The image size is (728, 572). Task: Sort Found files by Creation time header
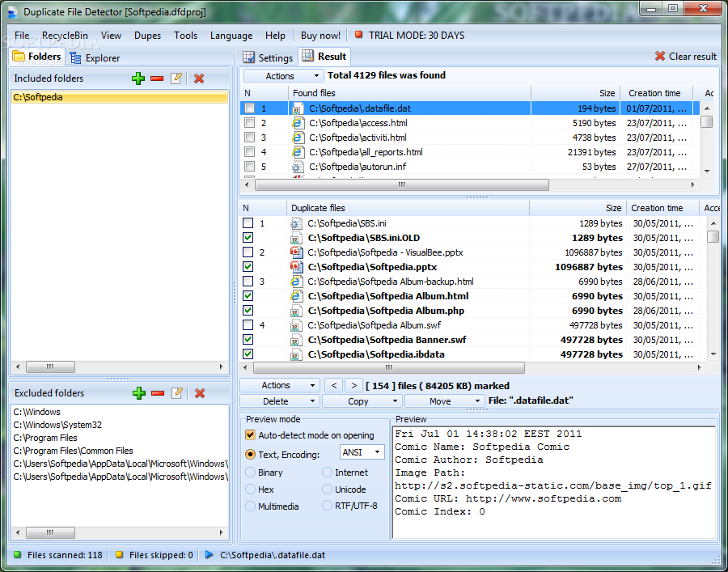656,93
